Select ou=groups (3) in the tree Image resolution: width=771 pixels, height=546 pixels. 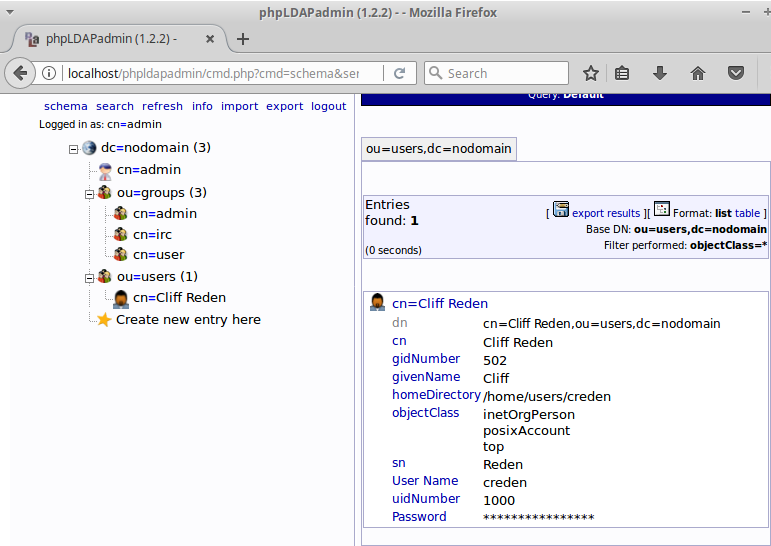[162, 192]
